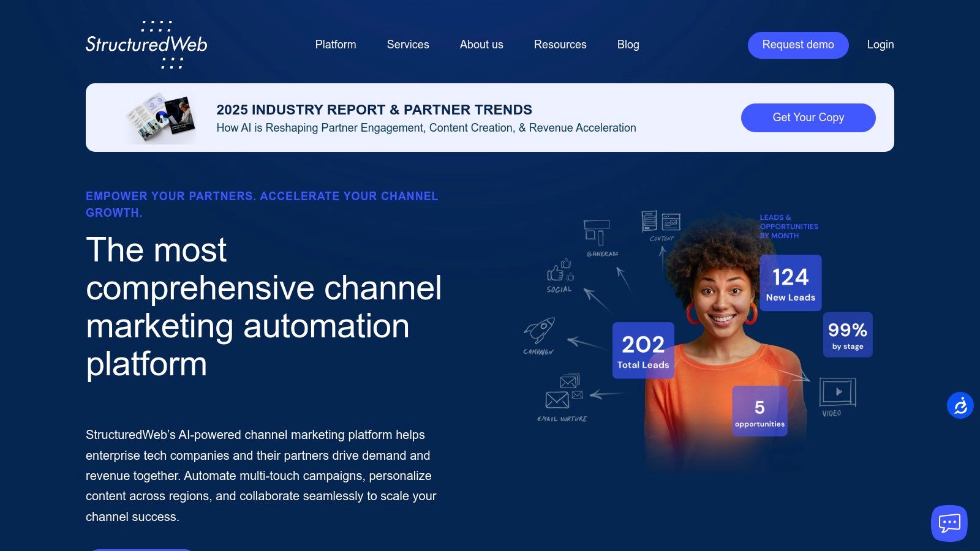Click the Request demo button
980x551 pixels.
[x=798, y=45]
